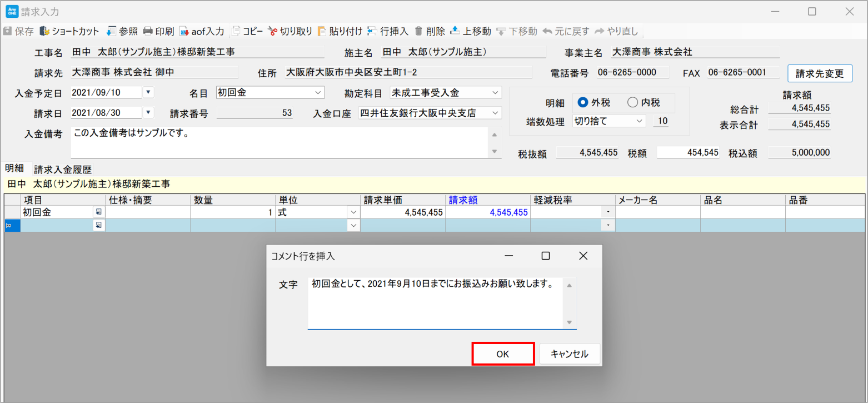868x403 pixels.
Task: Open the 入金口座 bank account dropdown
Action: click(x=495, y=113)
